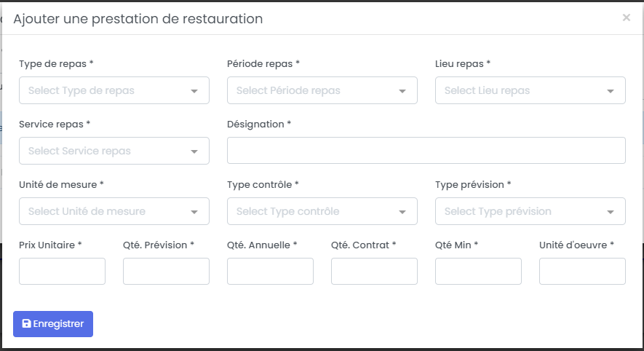
Task: Click the Type prévision caret arrow
Action: [611, 212]
